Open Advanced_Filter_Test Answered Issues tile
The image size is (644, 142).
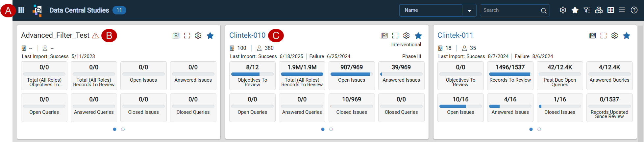tap(193, 76)
